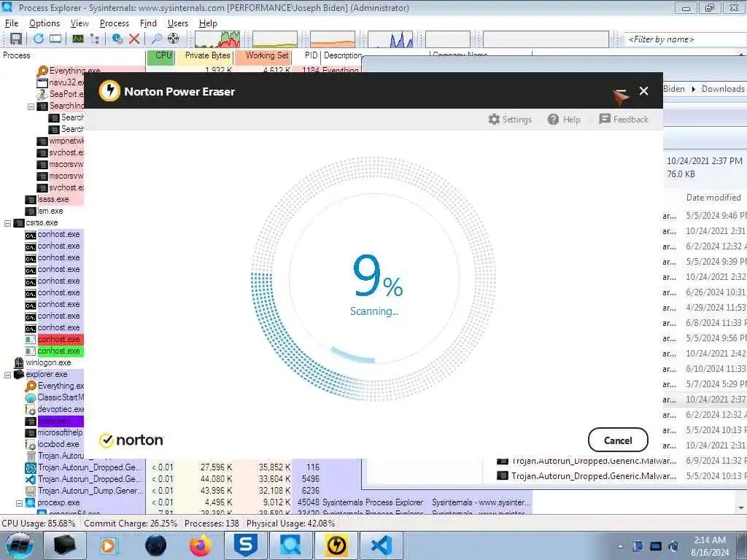The height and width of the screenshot is (560, 747).
Task: Click the Processes: 138 status entry
Action: (x=212, y=524)
